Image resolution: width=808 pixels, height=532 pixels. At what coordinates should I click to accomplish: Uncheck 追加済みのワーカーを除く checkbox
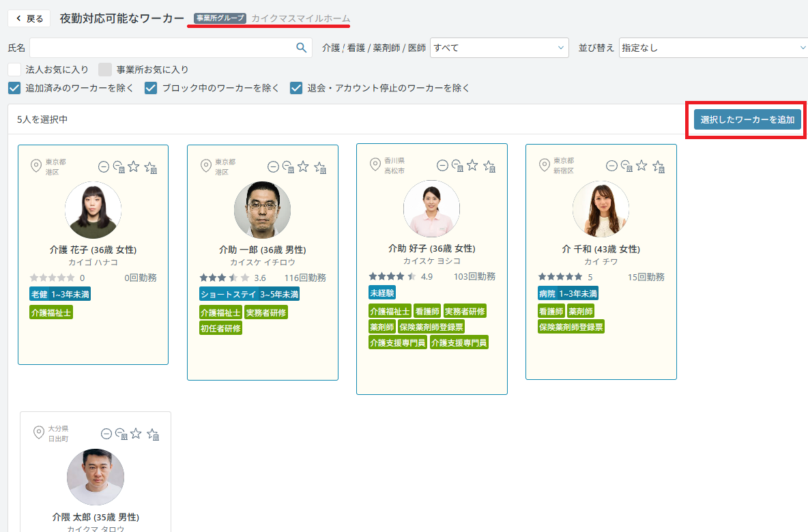(x=14, y=88)
